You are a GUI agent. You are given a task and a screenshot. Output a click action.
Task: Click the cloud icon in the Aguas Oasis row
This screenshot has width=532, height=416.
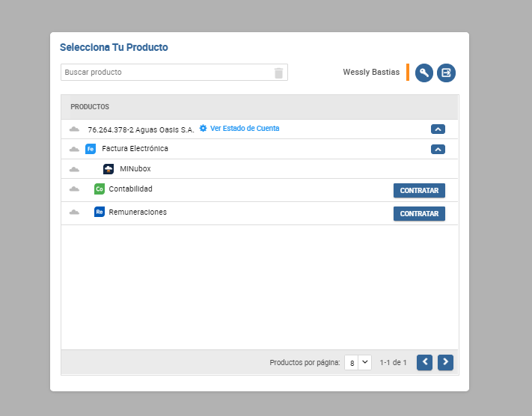74,129
